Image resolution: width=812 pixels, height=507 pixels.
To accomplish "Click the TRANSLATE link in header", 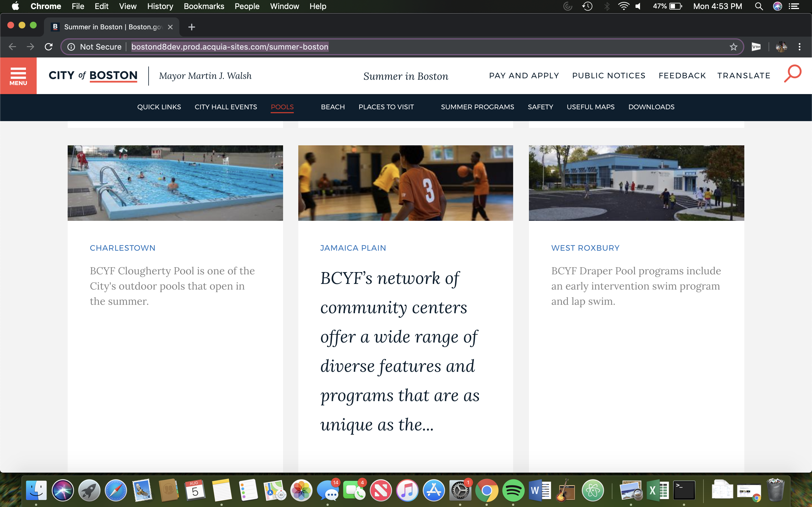I will click(x=743, y=76).
